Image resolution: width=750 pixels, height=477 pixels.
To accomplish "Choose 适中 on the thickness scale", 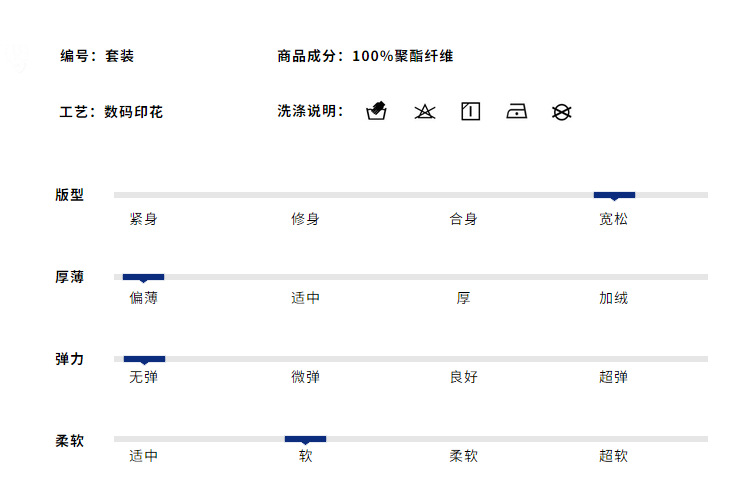I will coord(305,298).
